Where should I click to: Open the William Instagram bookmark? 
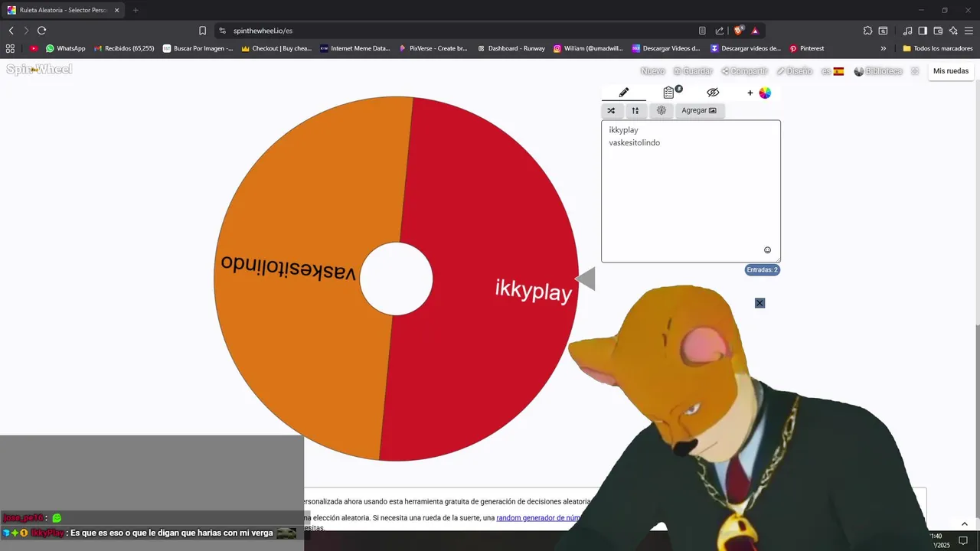tap(588, 48)
